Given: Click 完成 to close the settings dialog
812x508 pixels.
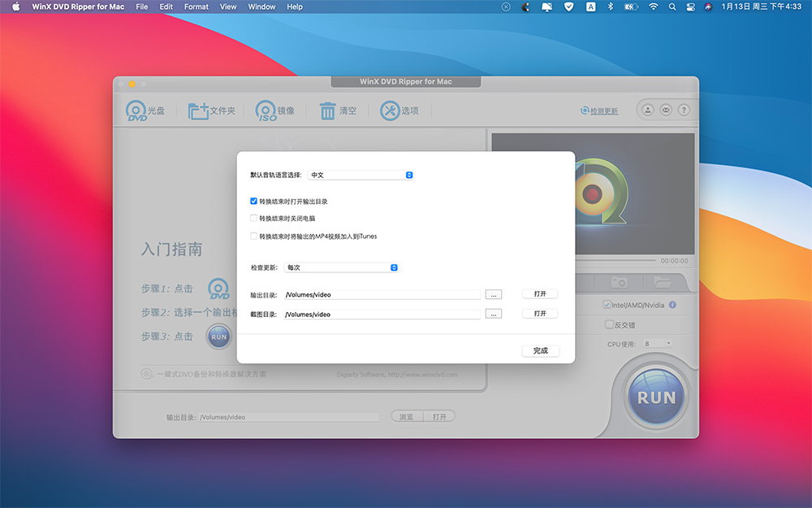Looking at the screenshot, I should pos(541,350).
